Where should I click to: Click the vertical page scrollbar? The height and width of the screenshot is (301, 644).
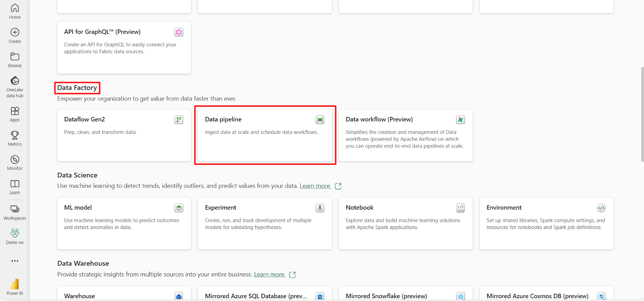pyautogui.click(x=642, y=114)
